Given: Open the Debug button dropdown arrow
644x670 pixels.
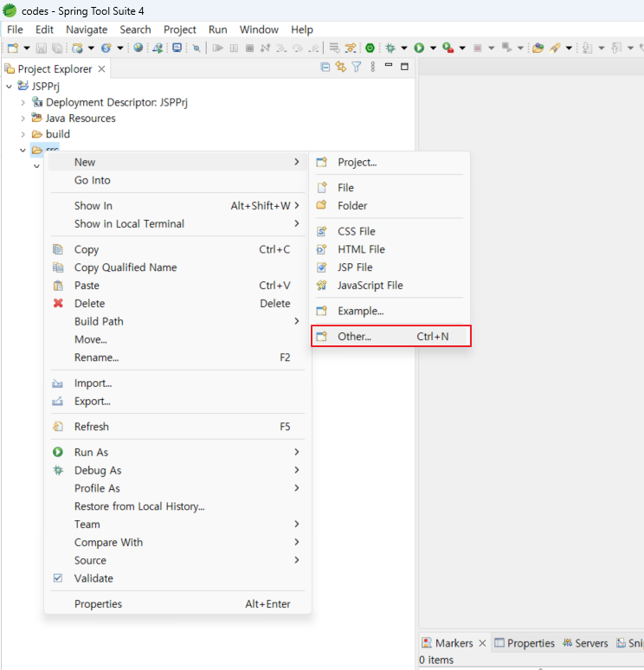Looking at the screenshot, I should click(x=404, y=48).
